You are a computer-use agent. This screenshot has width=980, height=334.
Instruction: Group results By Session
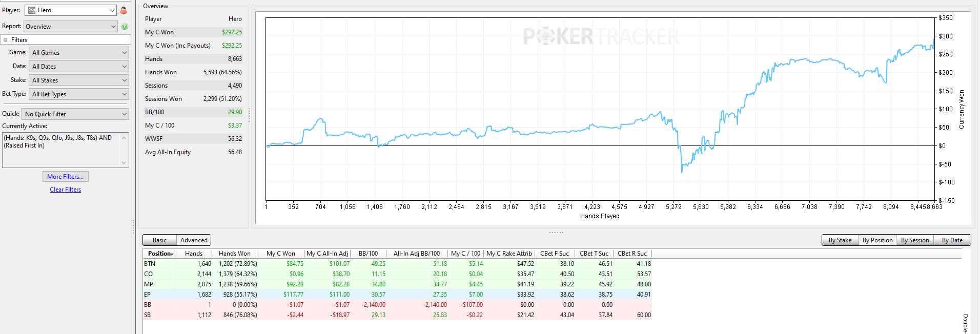[x=915, y=240]
